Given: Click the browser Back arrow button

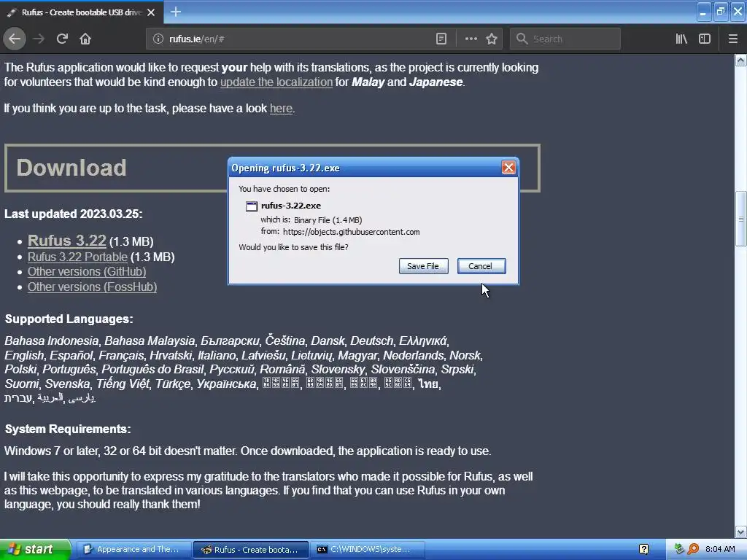Looking at the screenshot, I should coord(15,39).
